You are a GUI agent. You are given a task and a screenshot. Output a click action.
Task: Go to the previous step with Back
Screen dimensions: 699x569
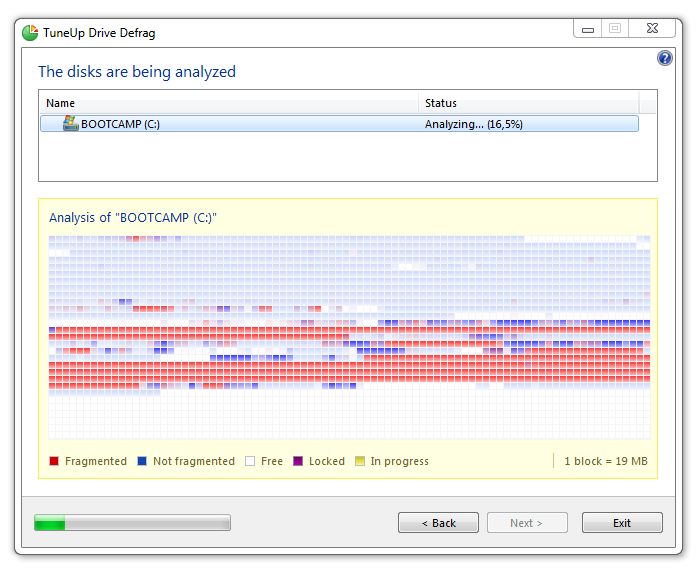[438, 523]
